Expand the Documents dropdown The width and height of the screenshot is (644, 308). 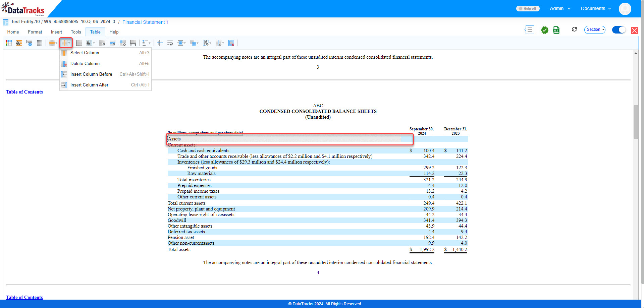point(596,8)
